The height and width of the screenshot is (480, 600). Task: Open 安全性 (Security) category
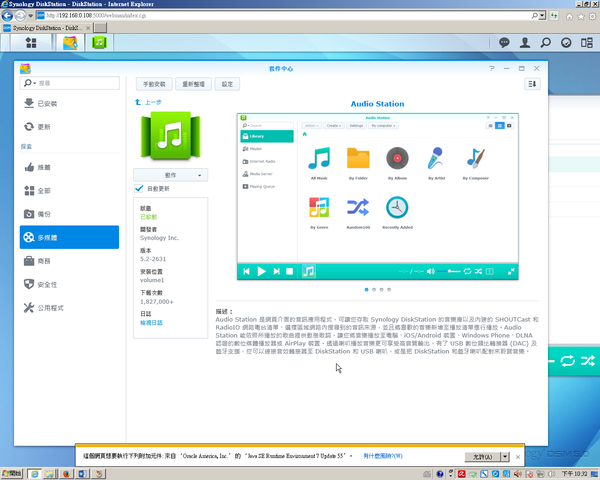(46, 283)
